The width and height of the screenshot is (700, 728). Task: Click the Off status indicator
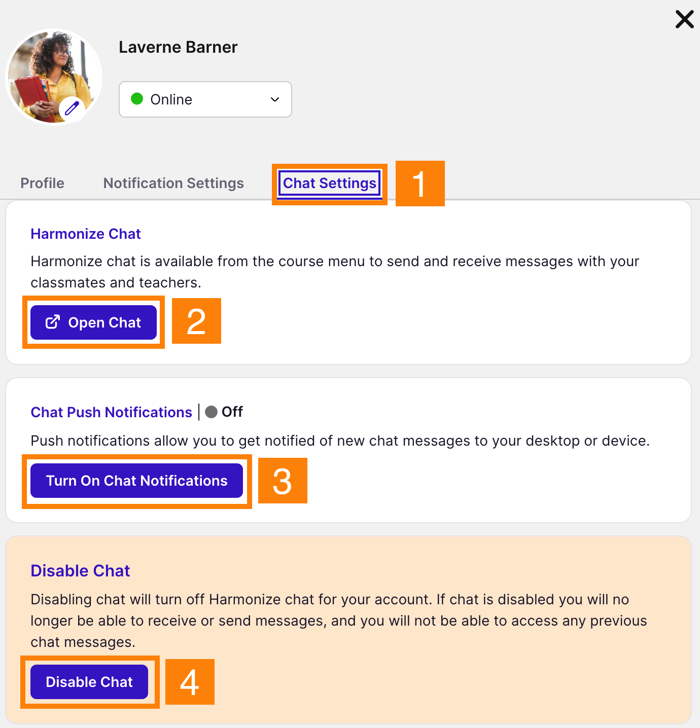point(224,412)
